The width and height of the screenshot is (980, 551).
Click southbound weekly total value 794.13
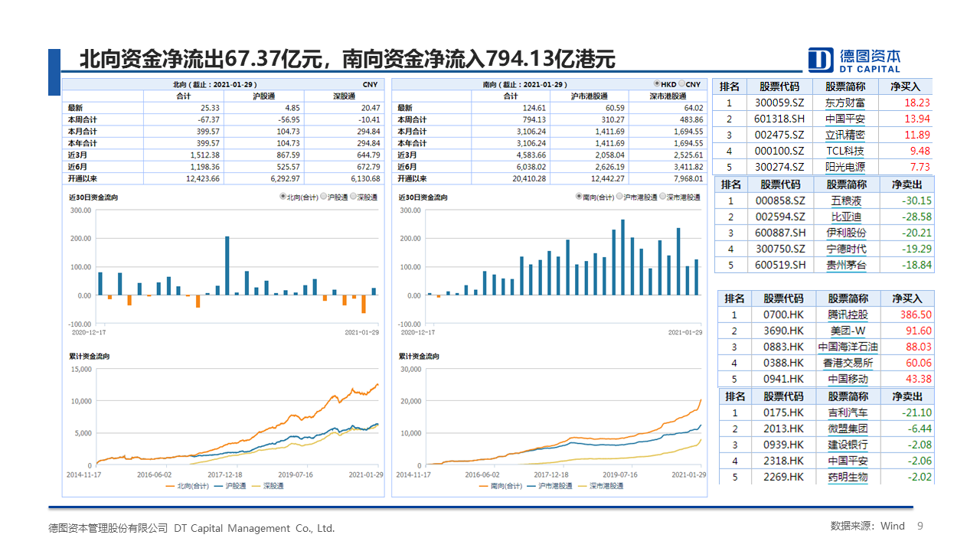pyautogui.click(x=534, y=120)
